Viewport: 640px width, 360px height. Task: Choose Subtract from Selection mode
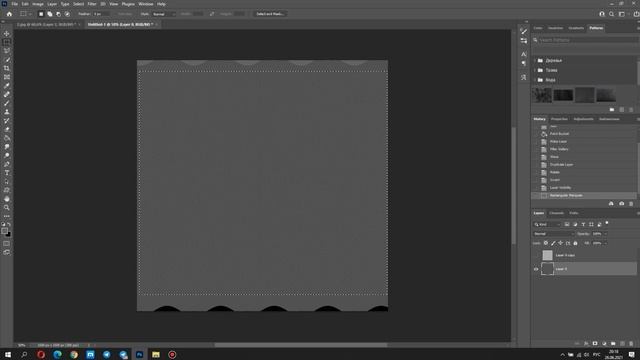[58, 14]
